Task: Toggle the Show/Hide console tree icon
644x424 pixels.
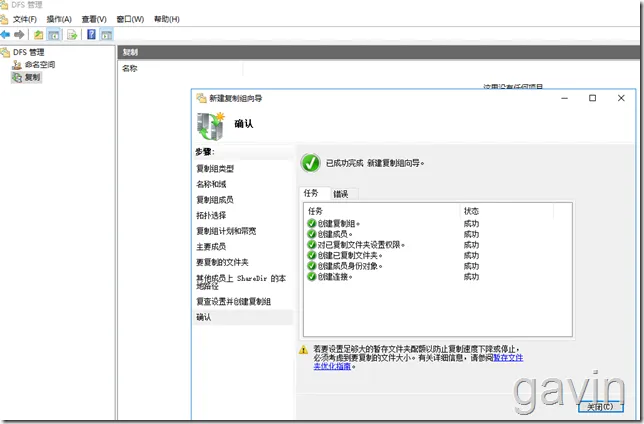Action: tap(54, 35)
